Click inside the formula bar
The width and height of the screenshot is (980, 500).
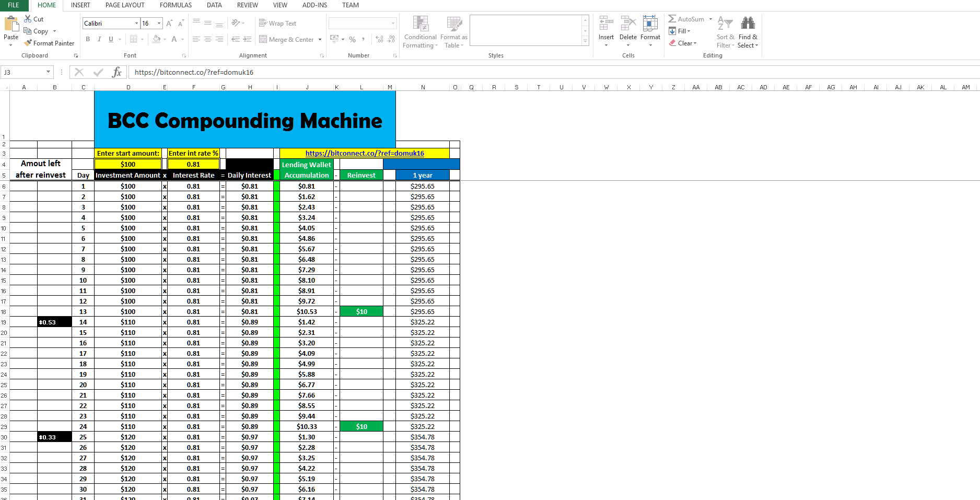[554, 72]
